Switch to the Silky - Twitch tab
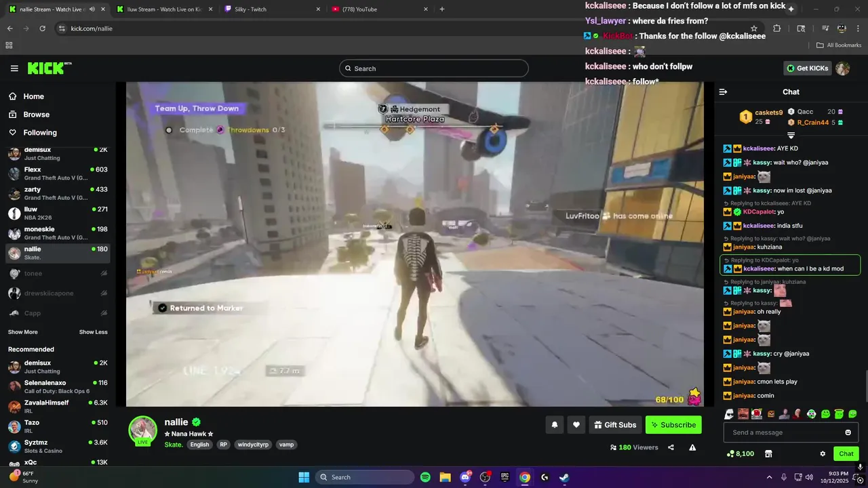This screenshot has height=488, width=868. 271,9
